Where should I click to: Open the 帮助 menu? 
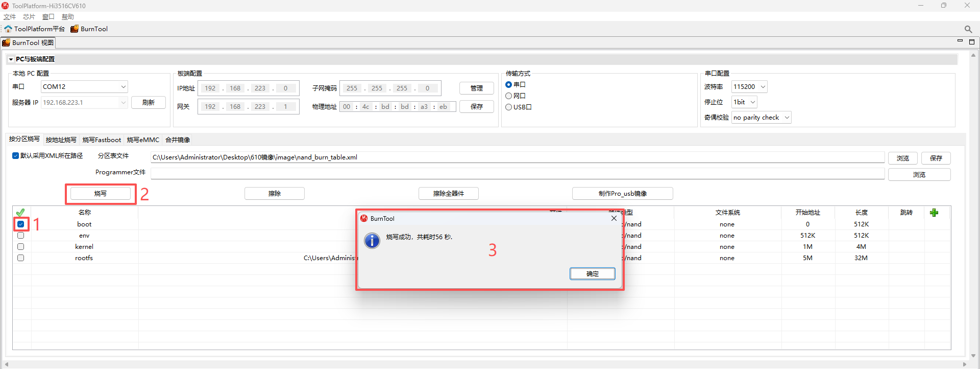click(x=68, y=17)
